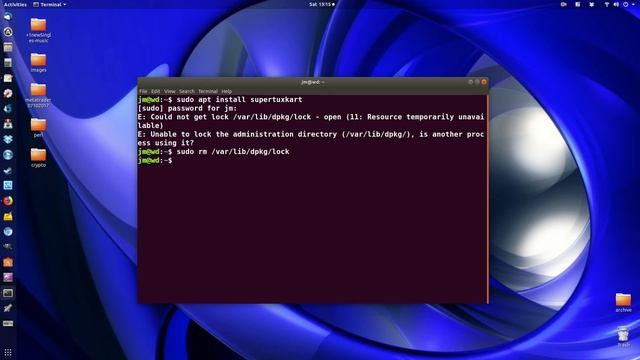
Task: Open the Software Updater dock icon
Action: point(8,32)
